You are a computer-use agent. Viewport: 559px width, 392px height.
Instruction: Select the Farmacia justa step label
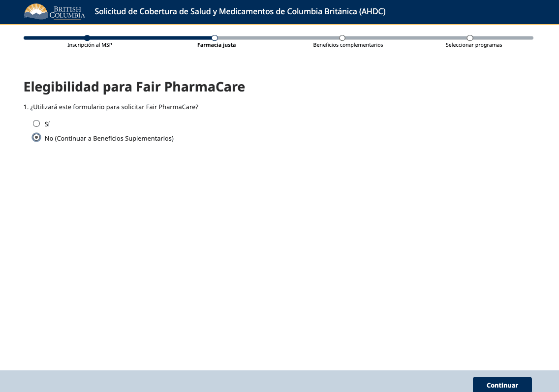(217, 45)
